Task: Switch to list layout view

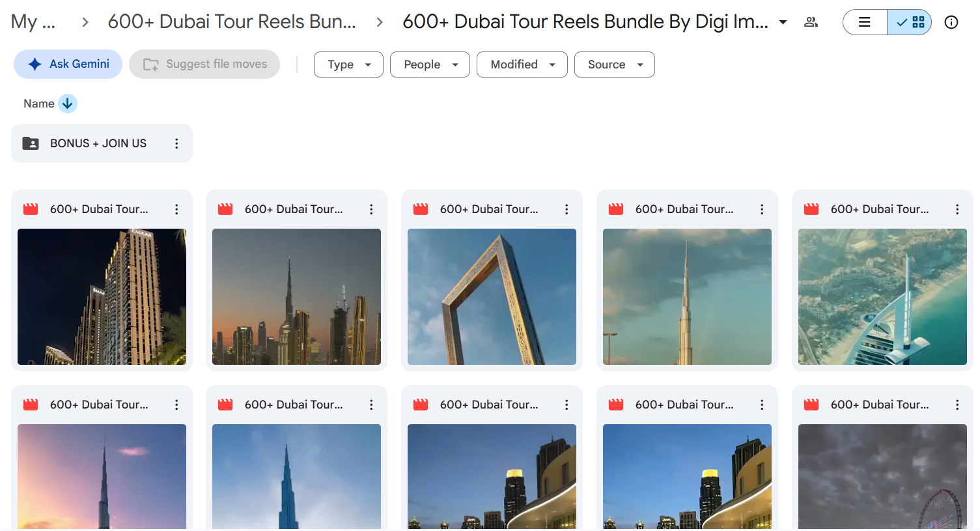Action: (x=865, y=22)
